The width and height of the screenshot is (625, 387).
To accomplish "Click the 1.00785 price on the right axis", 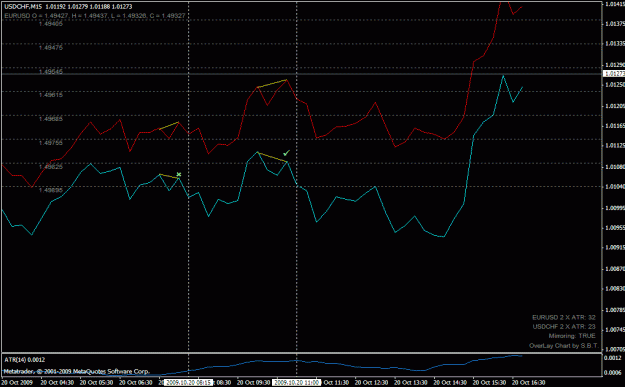I will coord(615,310).
